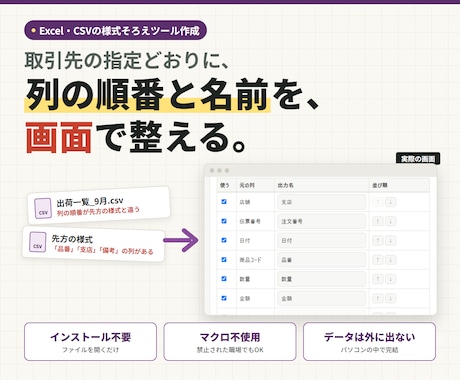Move the 数量 row up

coord(378,279)
